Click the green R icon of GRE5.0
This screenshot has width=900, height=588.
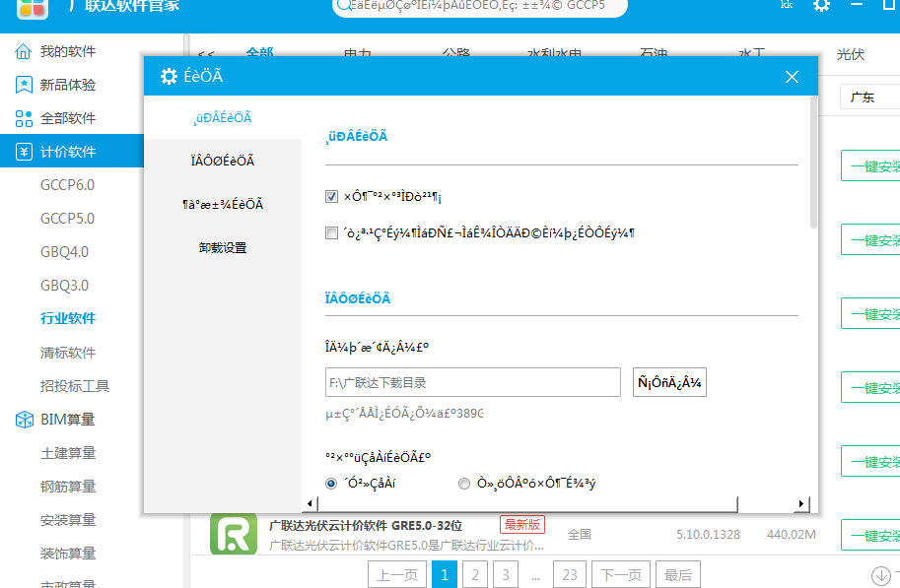coord(234,534)
